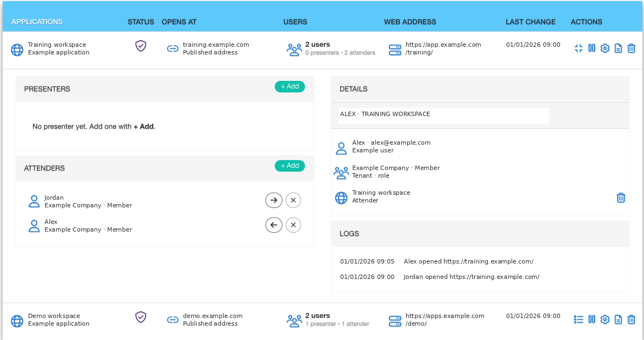
Task: Add a new presenter
Action: pos(290,87)
